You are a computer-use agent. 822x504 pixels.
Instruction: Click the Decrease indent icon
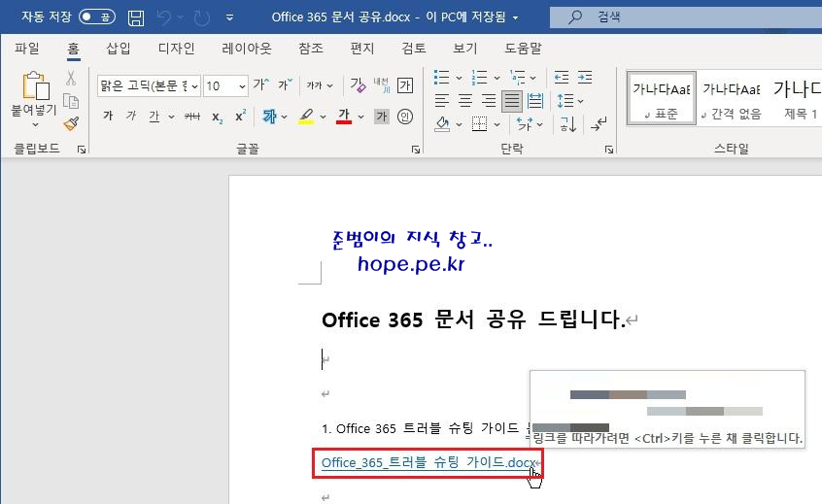(562, 78)
